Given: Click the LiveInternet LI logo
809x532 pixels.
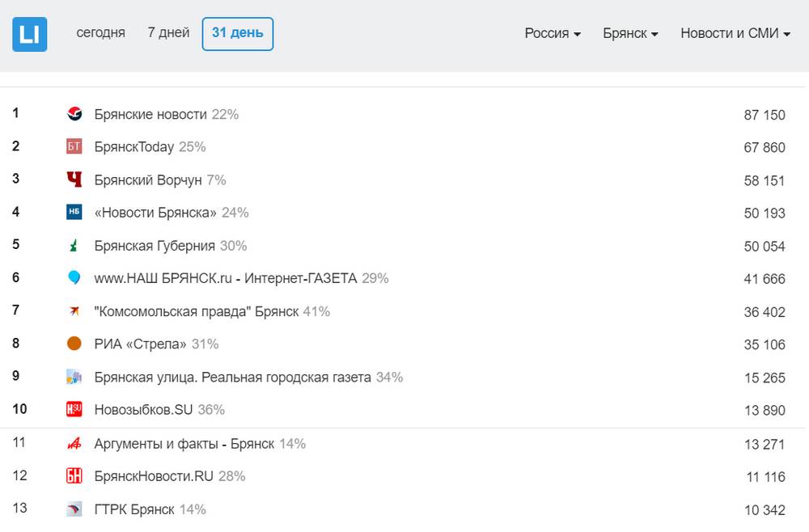Looking at the screenshot, I should point(29,34).
